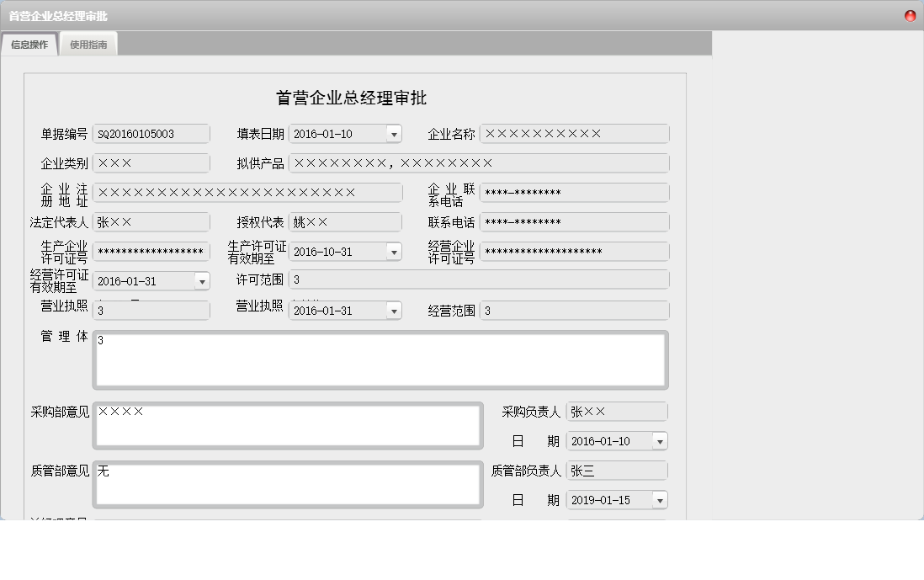Select the 法定代表人 field showing 张××
This screenshot has width=924, height=580.
pyautogui.click(x=150, y=221)
